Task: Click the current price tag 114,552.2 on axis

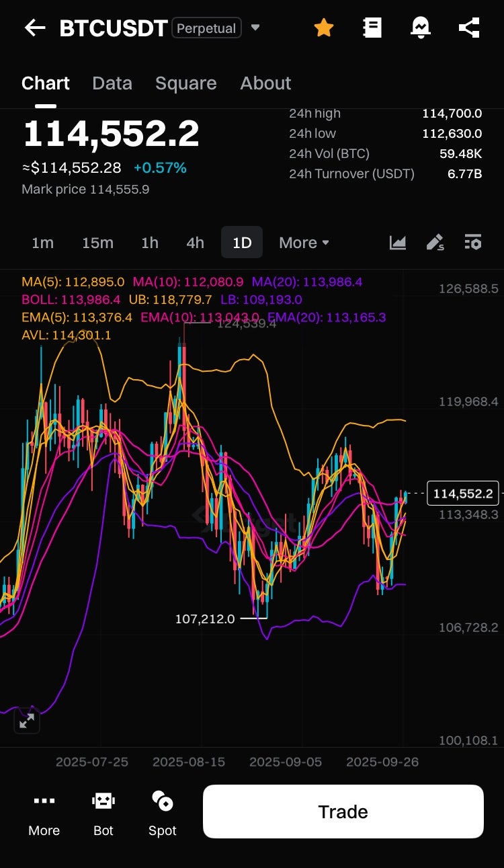Action: pyautogui.click(x=463, y=494)
